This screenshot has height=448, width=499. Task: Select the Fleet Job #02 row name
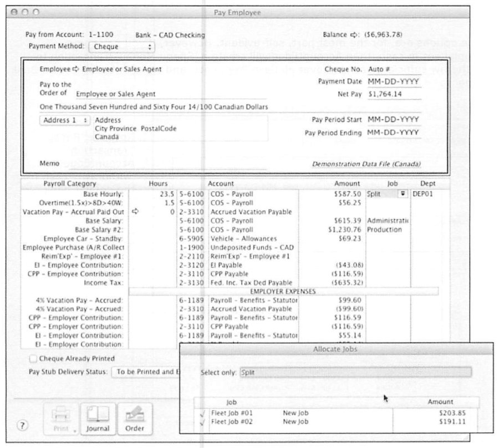point(232,422)
